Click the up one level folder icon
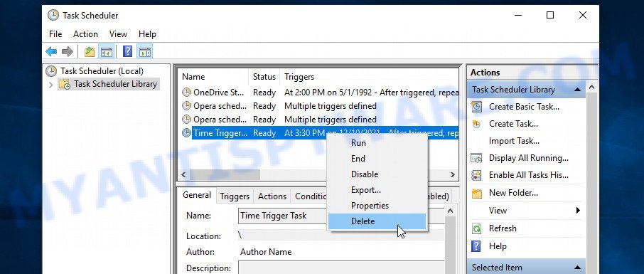Viewport: 644px width, 274px height. click(x=90, y=51)
